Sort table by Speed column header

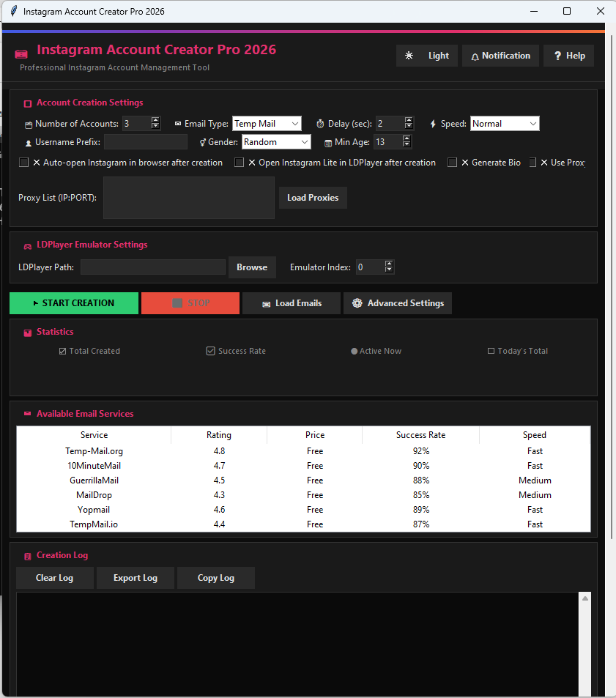point(535,435)
